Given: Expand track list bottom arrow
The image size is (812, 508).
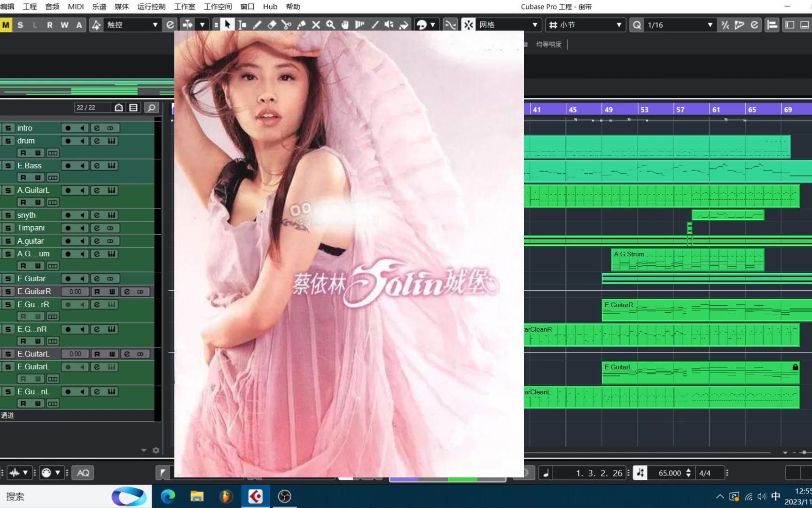Looking at the screenshot, I should click(144, 451).
